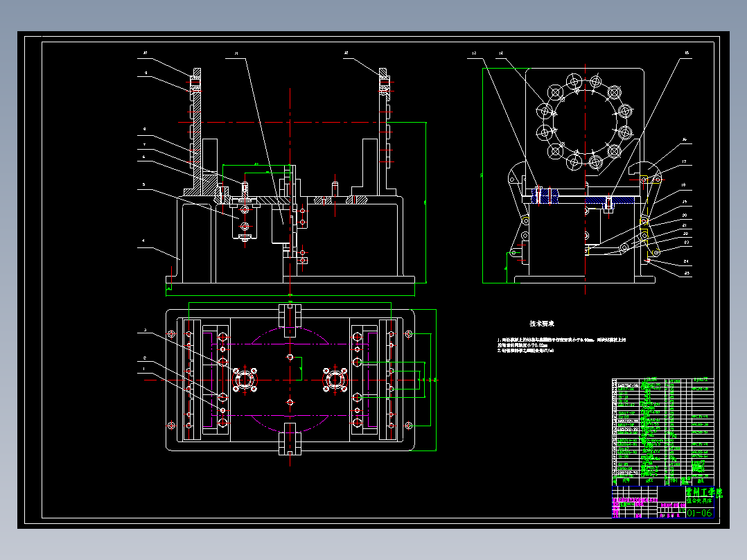
Task: Select part callout number 5 in front view
Action: click(143, 184)
